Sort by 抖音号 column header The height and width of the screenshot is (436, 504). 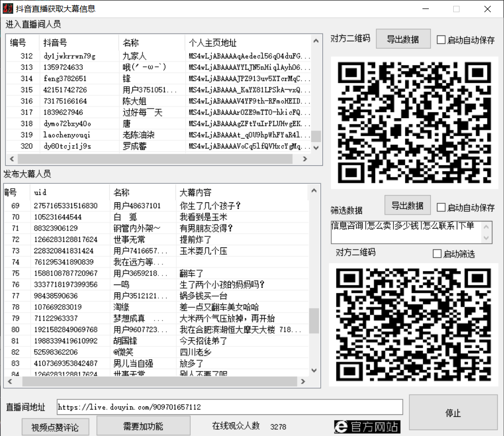pos(79,42)
